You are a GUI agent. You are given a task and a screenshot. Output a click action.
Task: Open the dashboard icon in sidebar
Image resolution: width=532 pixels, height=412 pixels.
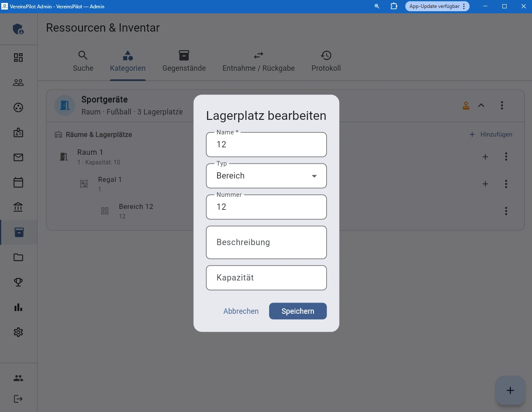pyautogui.click(x=18, y=57)
